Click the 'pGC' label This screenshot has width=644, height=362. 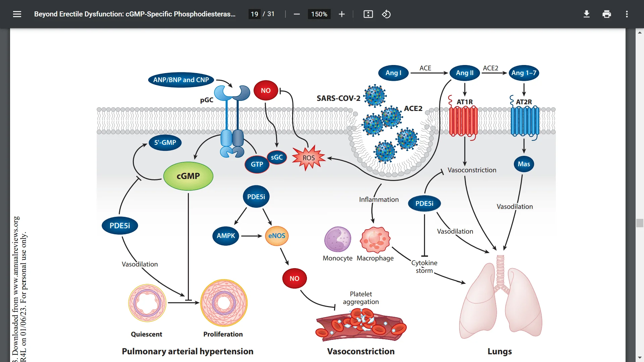[207, 100]
